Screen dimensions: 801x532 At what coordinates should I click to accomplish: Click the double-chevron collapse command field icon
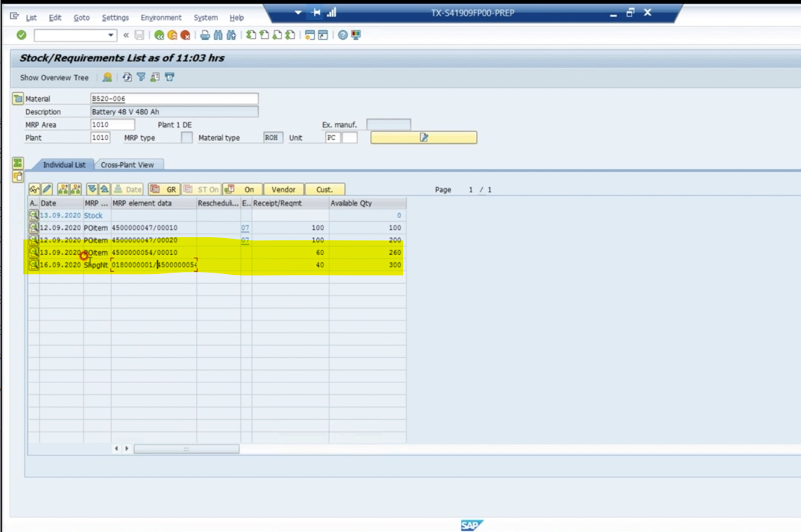126,35
